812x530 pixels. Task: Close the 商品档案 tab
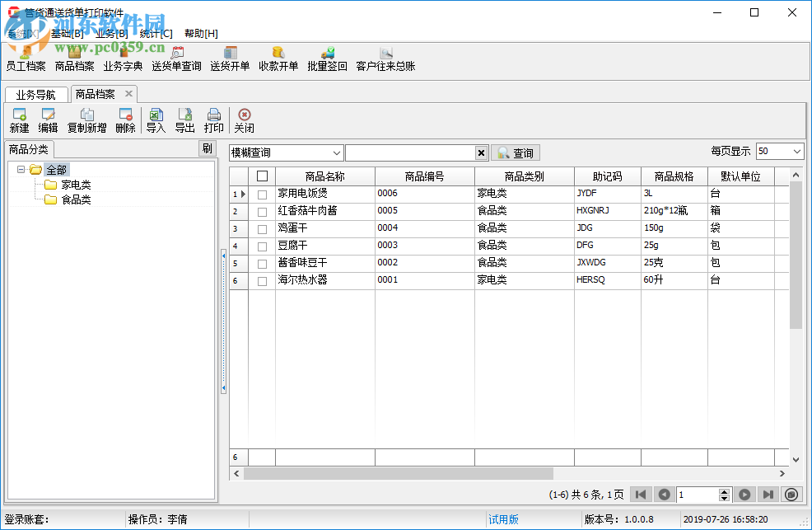tap(128, 94)
